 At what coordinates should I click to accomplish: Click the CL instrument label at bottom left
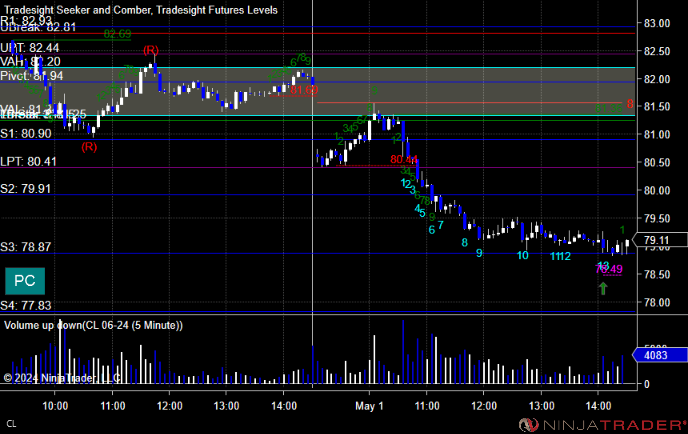click(x=11, y=424)
